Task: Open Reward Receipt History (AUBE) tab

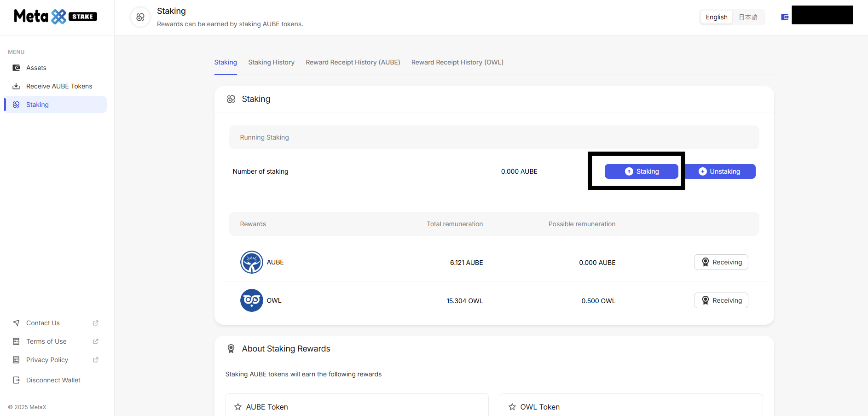Action: (x=353, y=62)
